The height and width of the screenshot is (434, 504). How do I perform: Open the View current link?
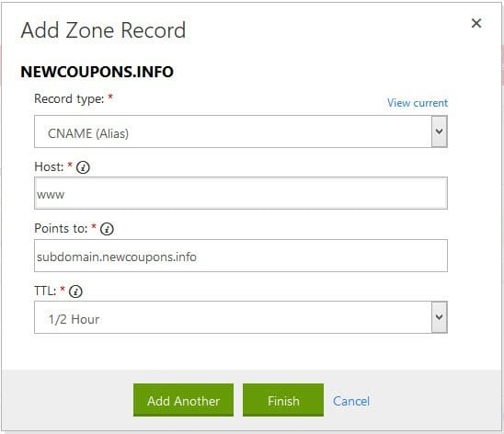tap(418, 103)
